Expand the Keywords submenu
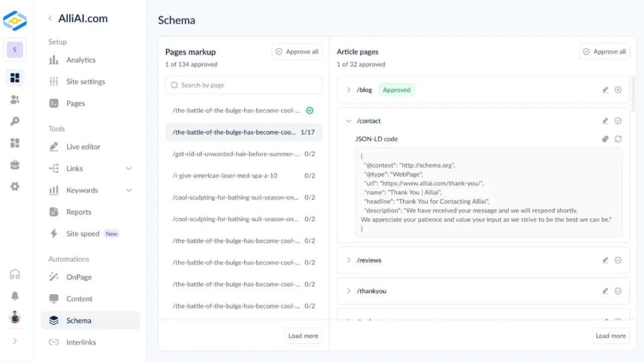 (x=129, y=190)
